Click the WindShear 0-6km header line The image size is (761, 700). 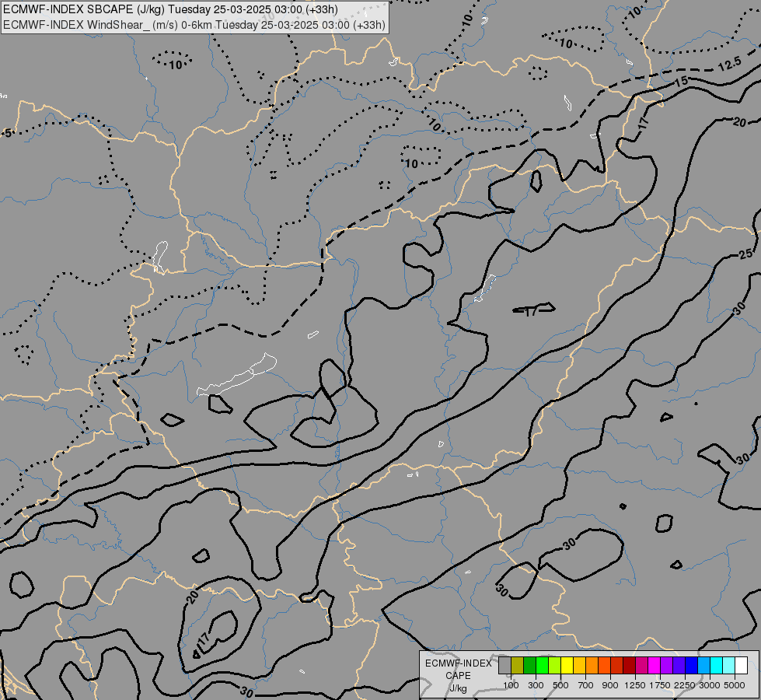194,25
